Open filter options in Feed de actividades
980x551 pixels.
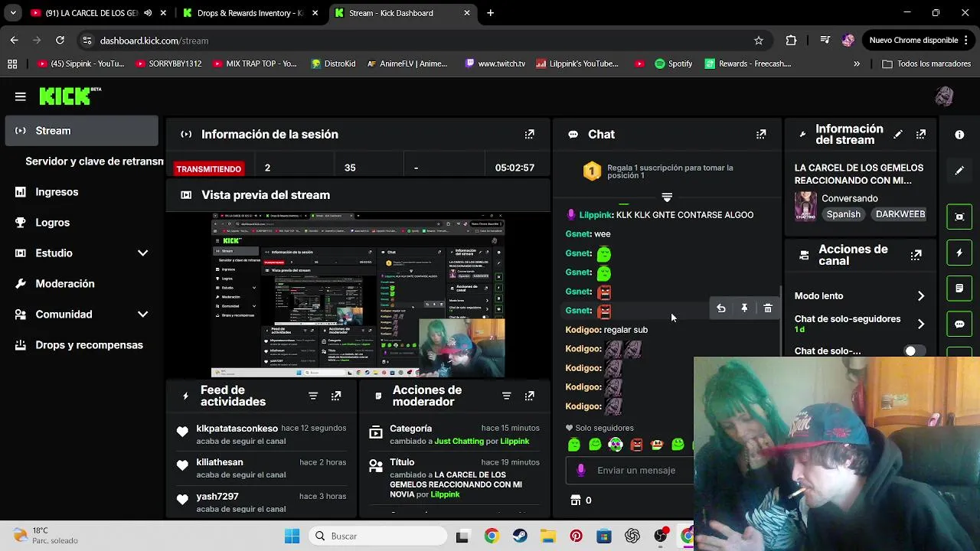coord(313,396)
